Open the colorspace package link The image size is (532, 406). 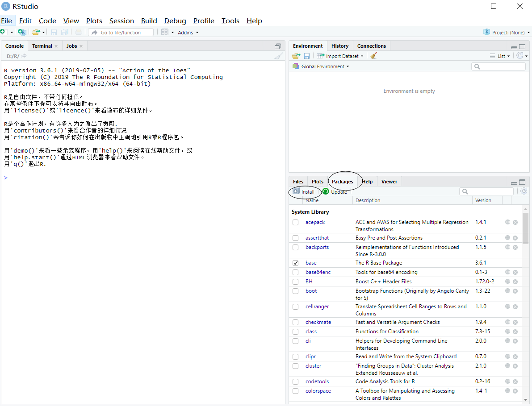coord(318,391)
